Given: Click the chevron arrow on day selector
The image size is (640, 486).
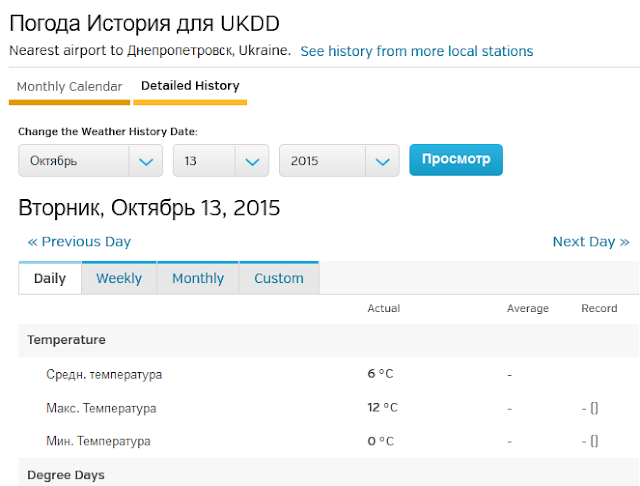Looking at the screenshot, I should [x=252, y=162].
